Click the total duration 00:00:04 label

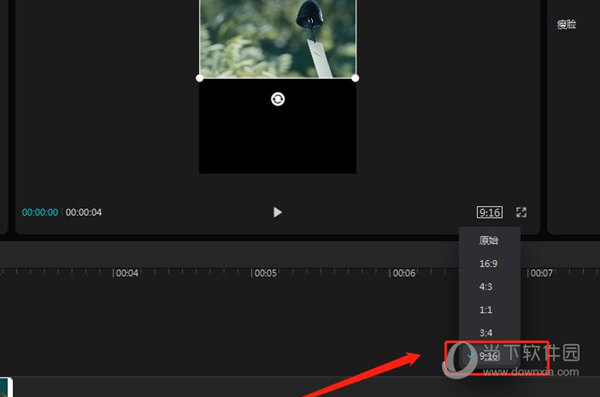click(x=84, y=212)
